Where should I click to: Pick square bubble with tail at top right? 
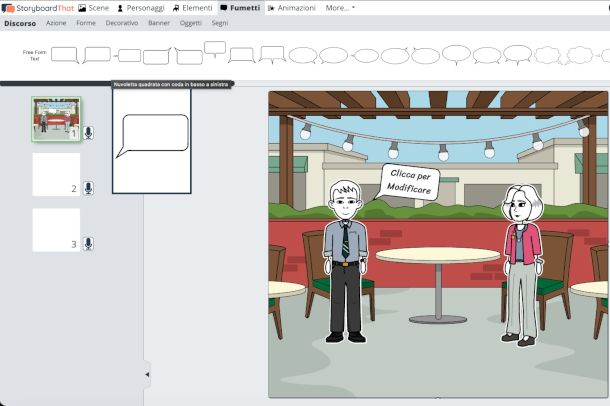[x=157, y=56]
